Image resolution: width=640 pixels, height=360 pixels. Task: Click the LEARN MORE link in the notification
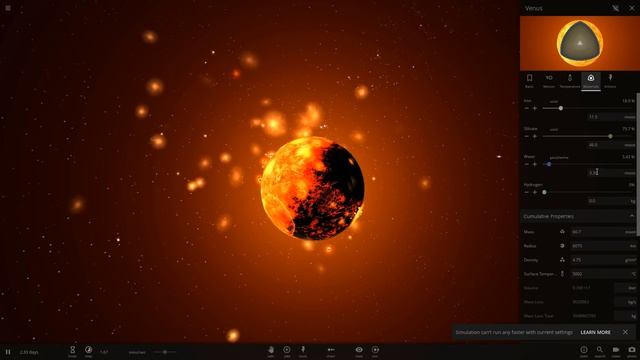596,332
